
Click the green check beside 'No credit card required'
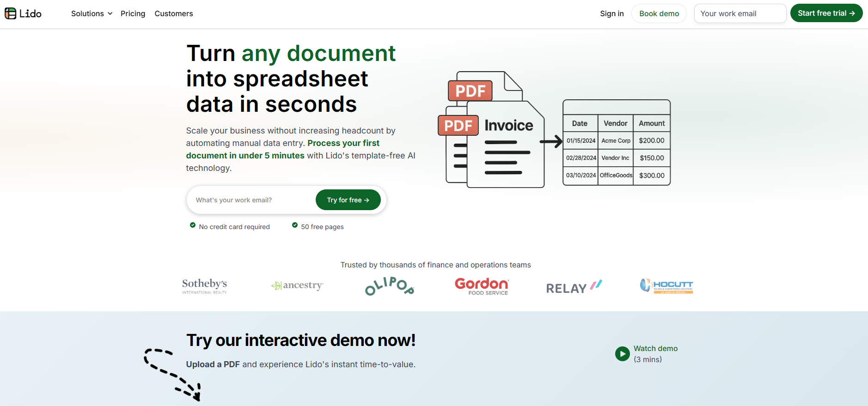click(193, 225)
